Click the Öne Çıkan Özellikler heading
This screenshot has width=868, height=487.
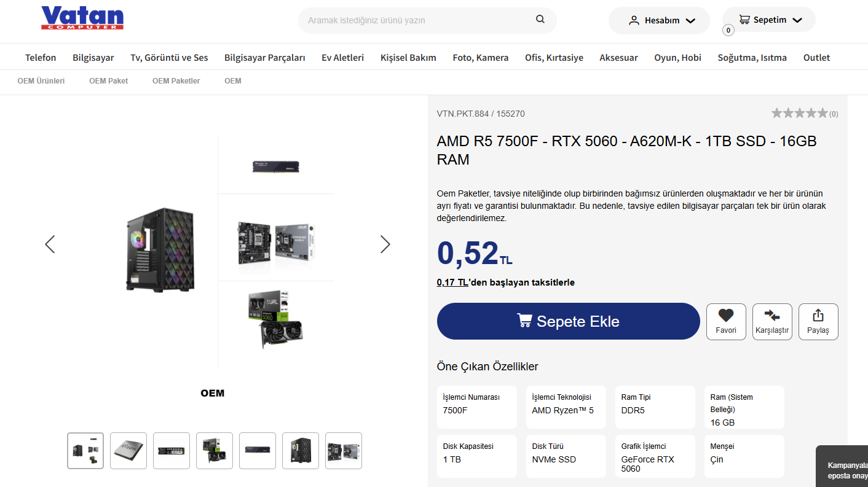[x=487, y=367]
